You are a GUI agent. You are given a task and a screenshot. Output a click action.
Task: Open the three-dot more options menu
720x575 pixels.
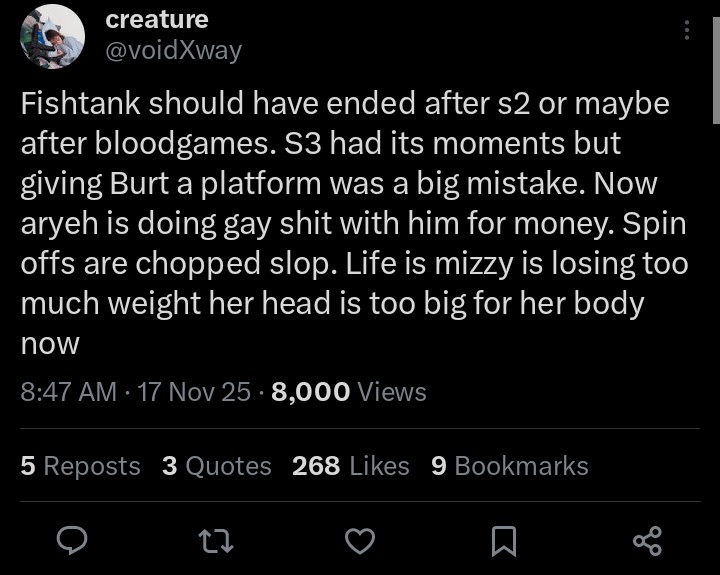pos(686,31)
